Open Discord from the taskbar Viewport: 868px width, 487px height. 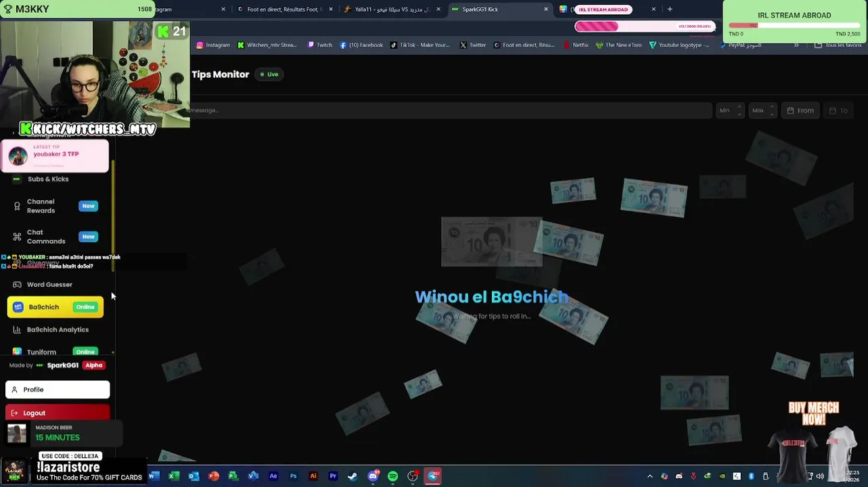click(x=373, y=476)
